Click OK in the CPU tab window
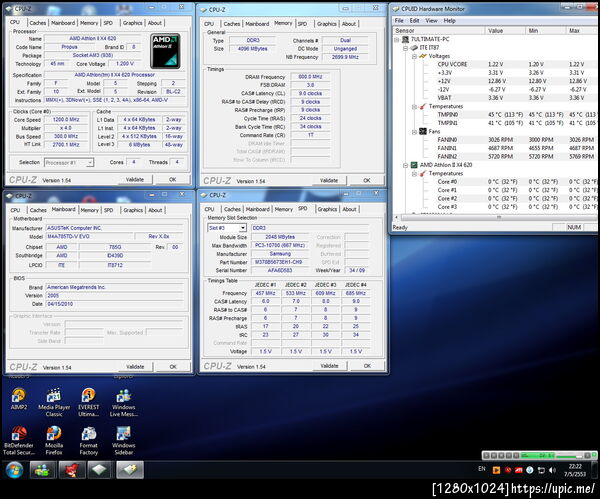The image size is (600, 499). pyautogui.click(x=173, y=179)
